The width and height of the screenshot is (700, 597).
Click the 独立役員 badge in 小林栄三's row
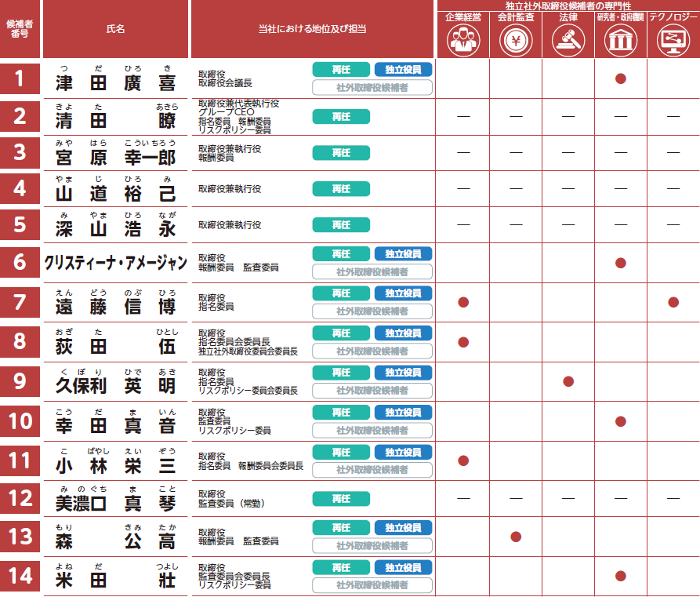click(403, 452)
